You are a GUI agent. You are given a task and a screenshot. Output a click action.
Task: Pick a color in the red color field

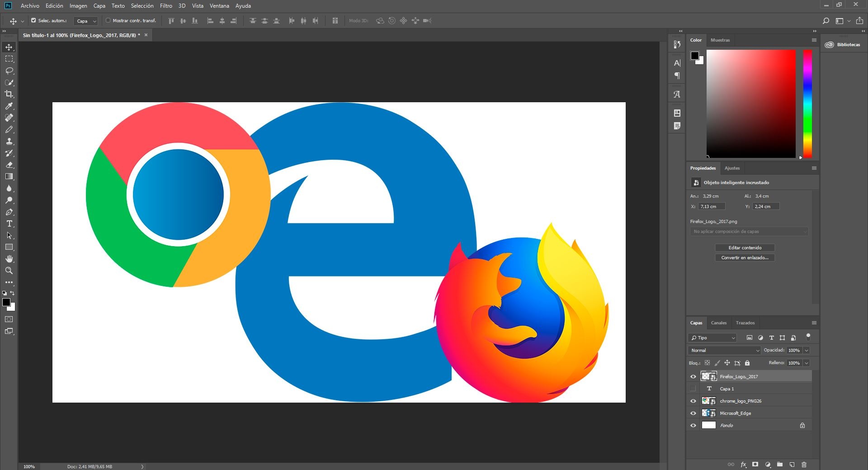point(751,104)
